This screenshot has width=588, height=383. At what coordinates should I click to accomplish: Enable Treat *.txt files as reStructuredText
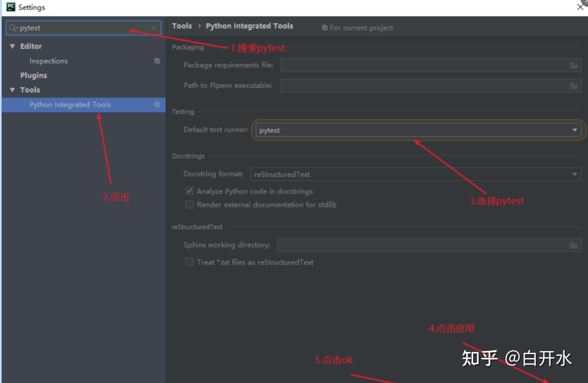(189, 262)
